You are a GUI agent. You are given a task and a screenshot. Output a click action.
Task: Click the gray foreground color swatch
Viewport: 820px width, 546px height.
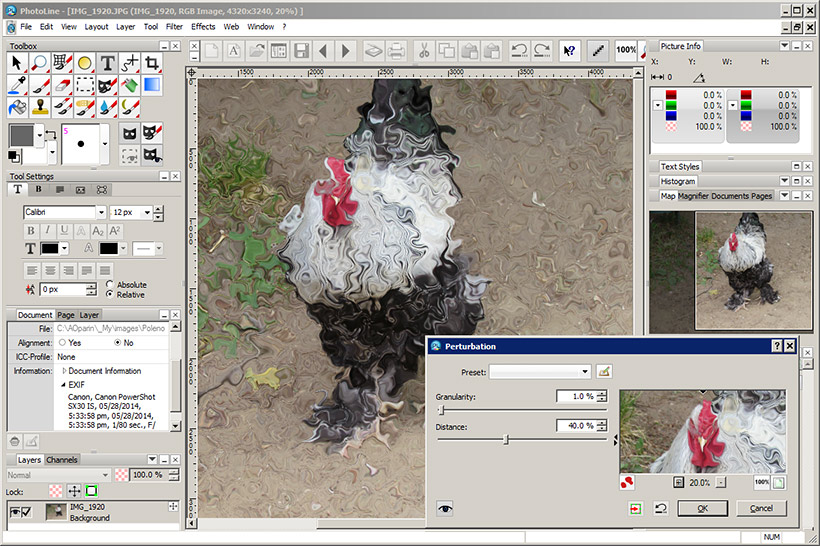point(22,135)
